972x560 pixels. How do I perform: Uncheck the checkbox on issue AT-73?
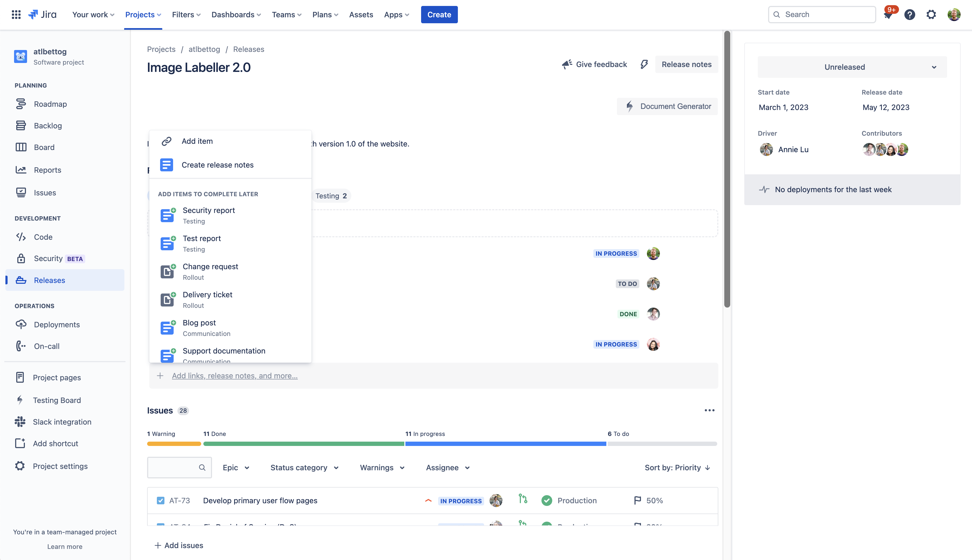coord(160,500)
